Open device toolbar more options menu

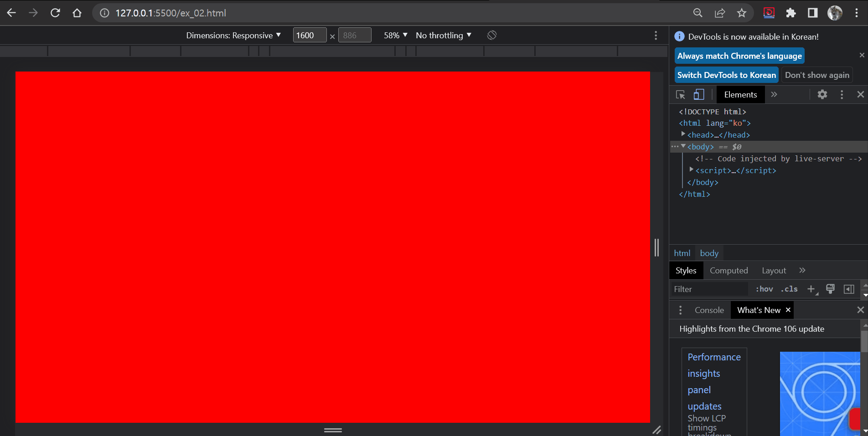tap(656, 35)
